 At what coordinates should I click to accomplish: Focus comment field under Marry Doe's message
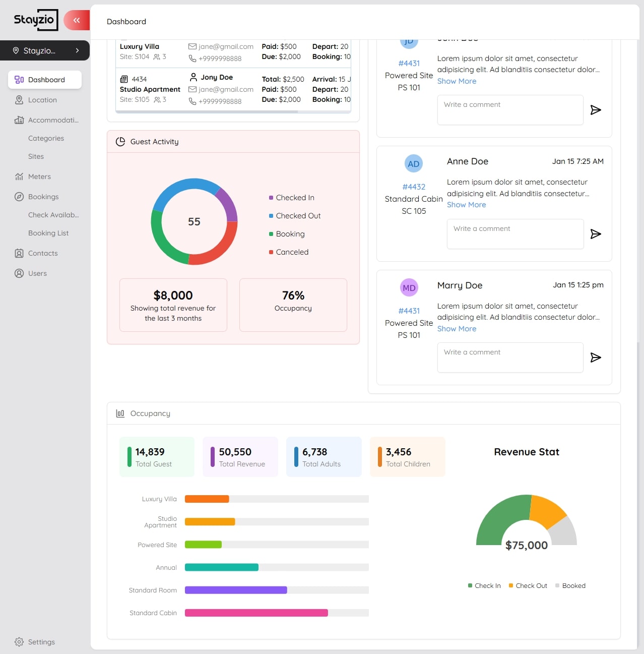pos(510,358)
